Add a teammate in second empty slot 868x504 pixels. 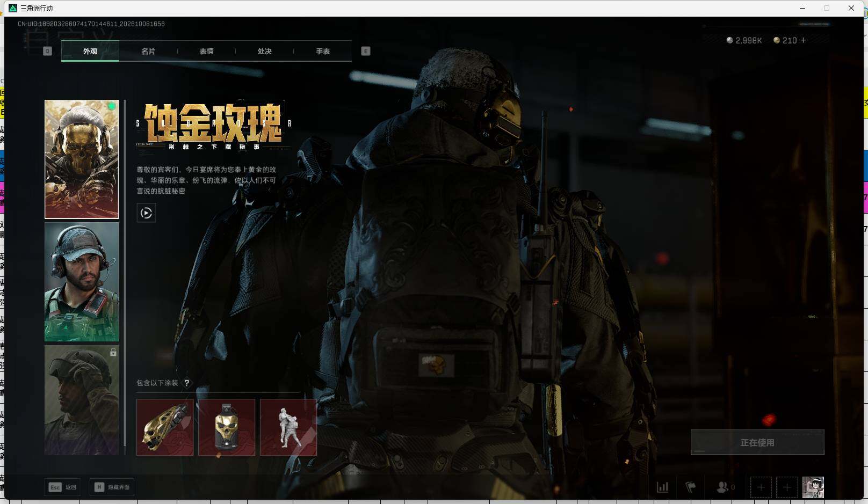point(786,487)
